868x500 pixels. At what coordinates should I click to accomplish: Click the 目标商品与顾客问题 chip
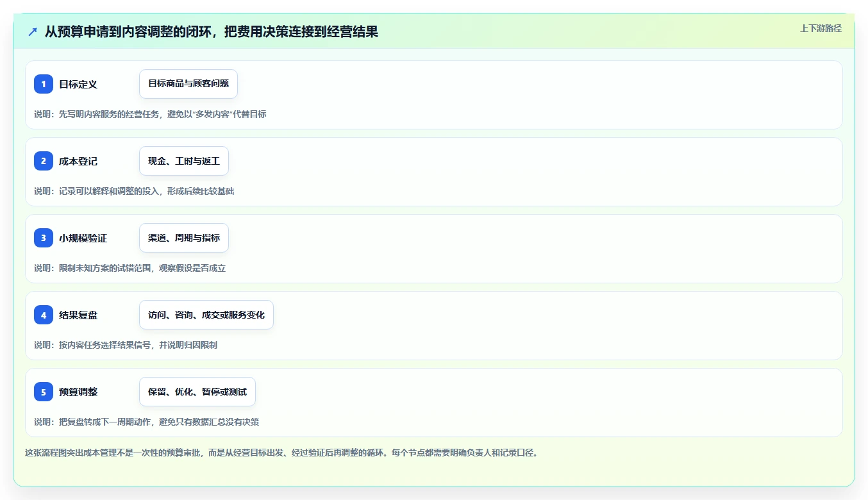[x=188, y=84]
